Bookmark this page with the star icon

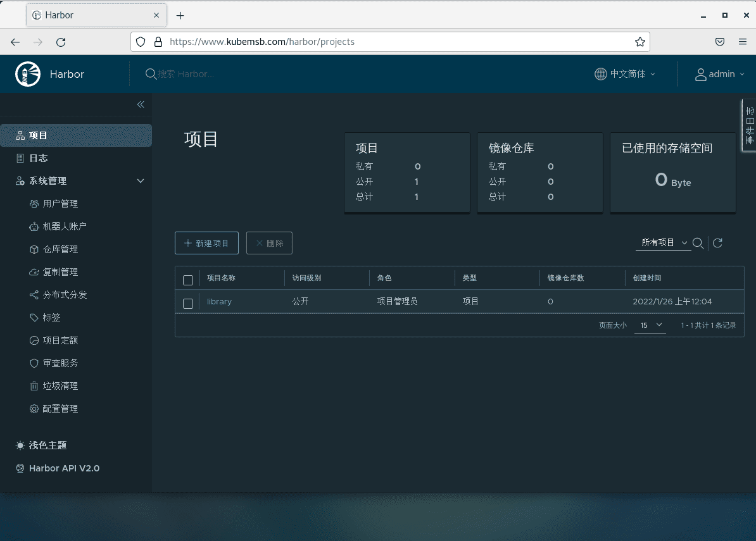[x=639, y=42]
